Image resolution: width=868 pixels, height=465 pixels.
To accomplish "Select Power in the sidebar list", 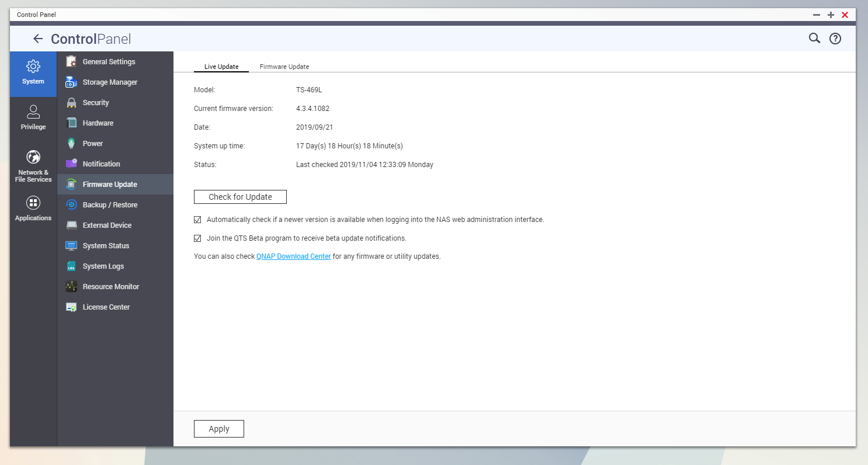I will pos(115,143).
